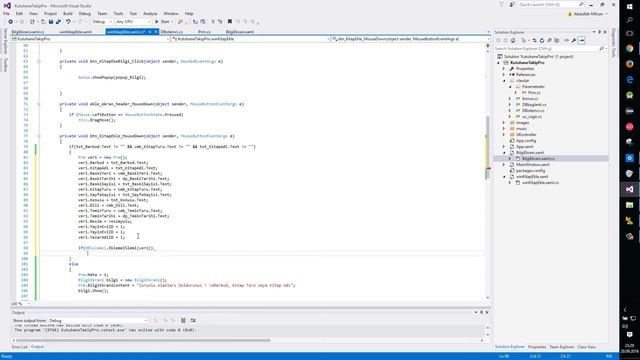640x360 pixels.
Task: Toggle the Preview Selected Items icon
Action: (x=582, y=40)
